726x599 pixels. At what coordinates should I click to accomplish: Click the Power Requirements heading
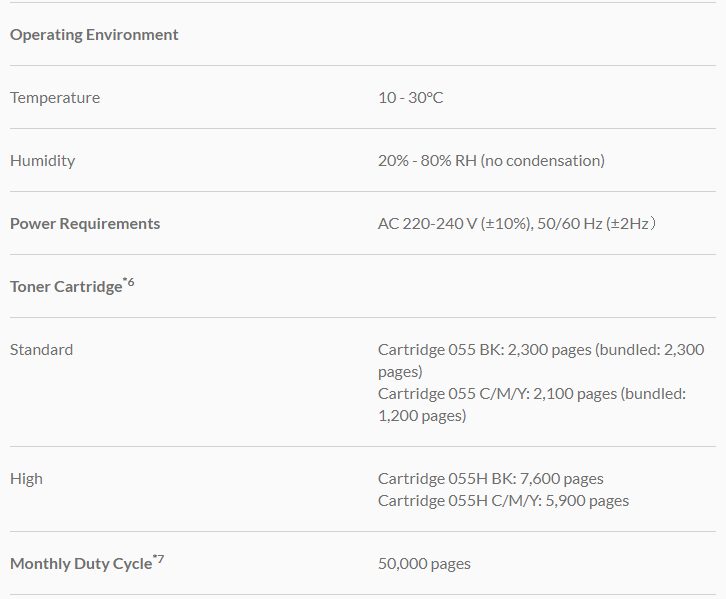[85, 224]
